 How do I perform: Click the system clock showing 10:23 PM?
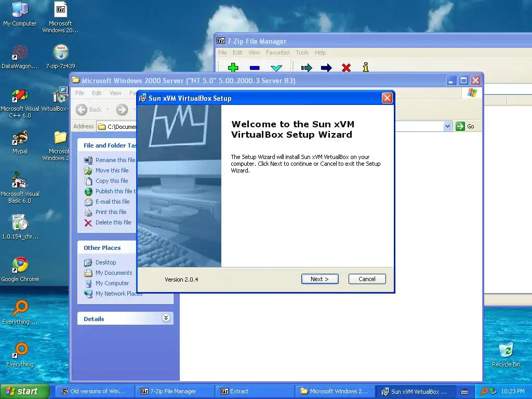pos(513,391)
